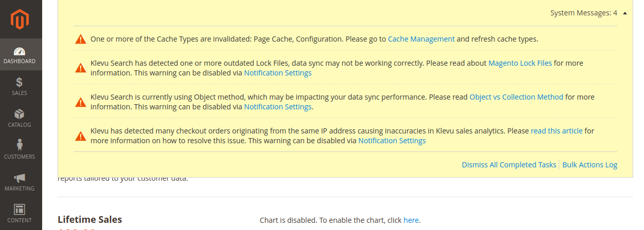Click the System Messages: 4 label

click(x=583, y=13)
